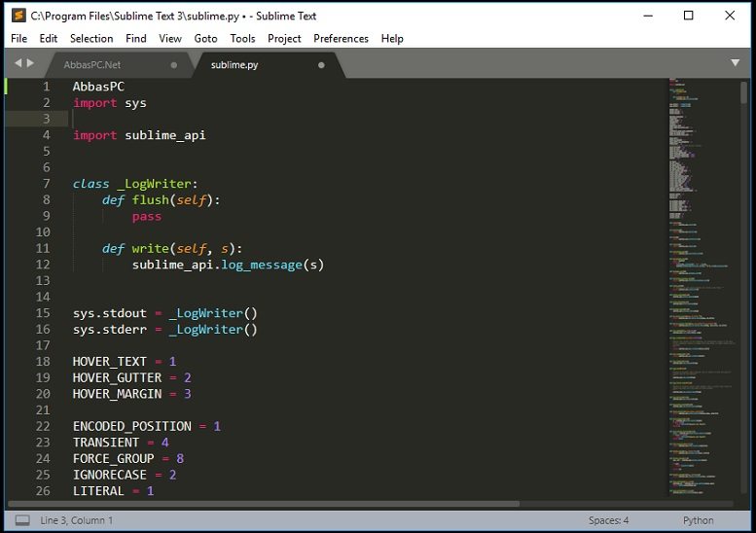The height and width of the screenshot is (533, 756).
Task: Click line number 7 in gutter
Action: [x=47, y=184]
